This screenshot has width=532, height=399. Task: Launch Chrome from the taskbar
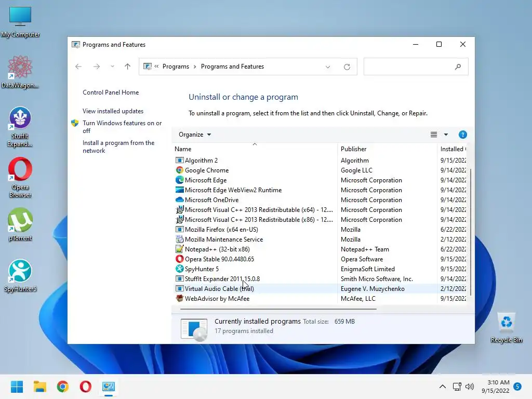tap(63, 387)
